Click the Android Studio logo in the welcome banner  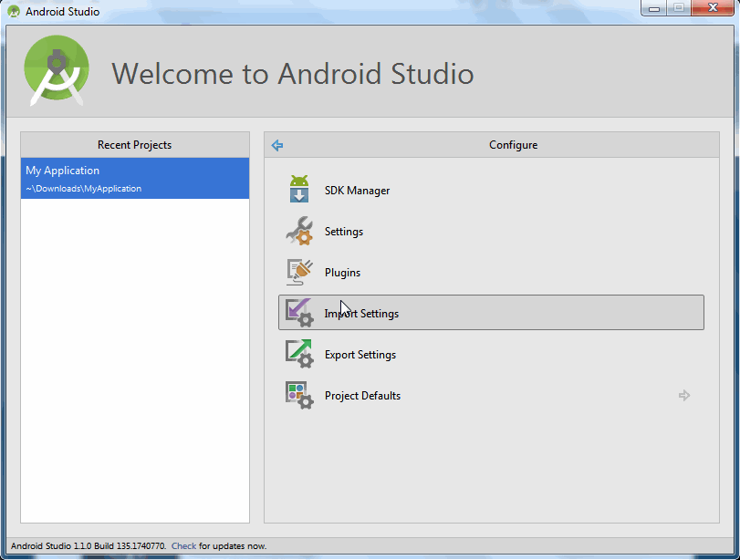[x=55, y=69]
